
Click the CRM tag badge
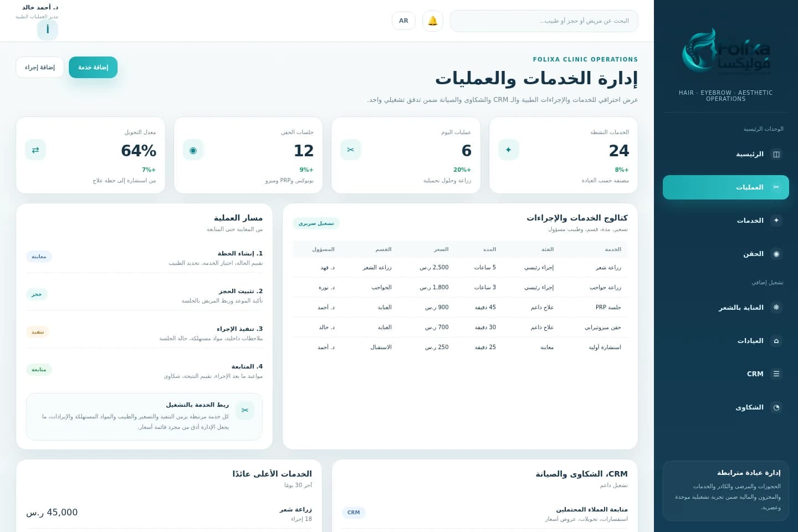coord(354,513)
